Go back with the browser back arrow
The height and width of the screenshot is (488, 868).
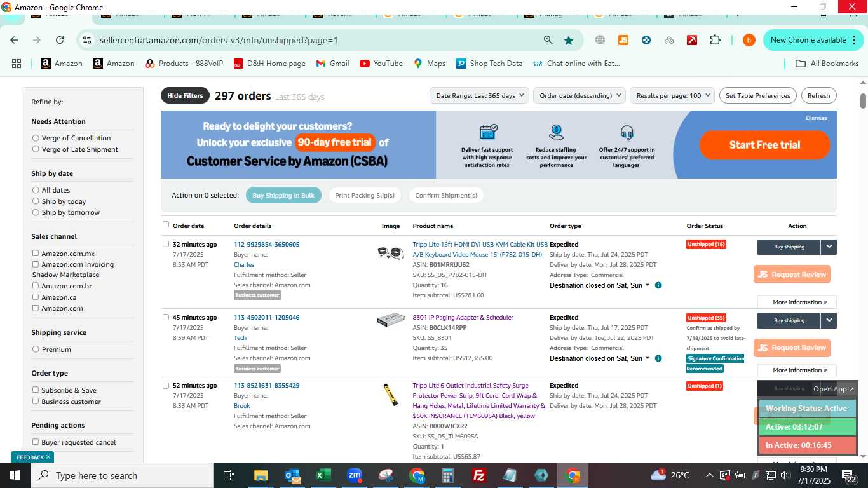(x=14, y=40)
